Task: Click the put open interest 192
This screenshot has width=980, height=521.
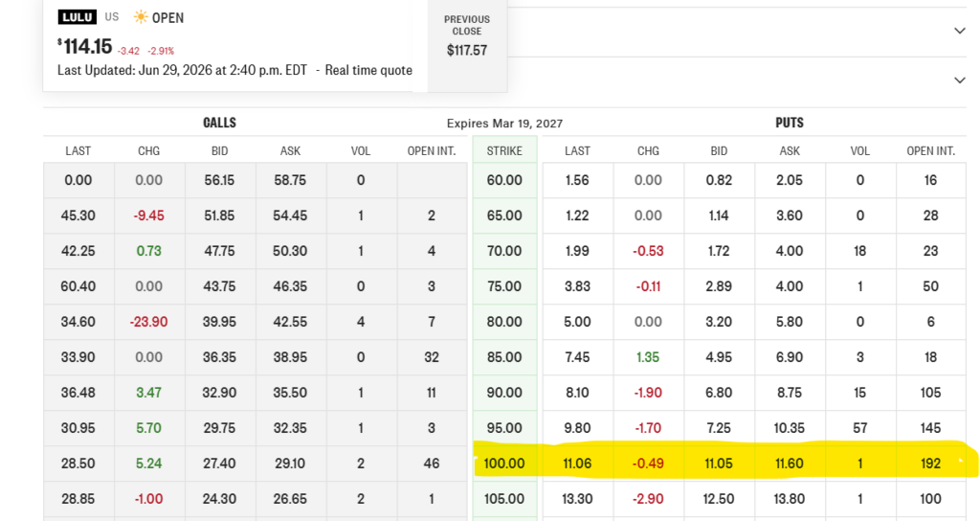Action: [930, 464]
